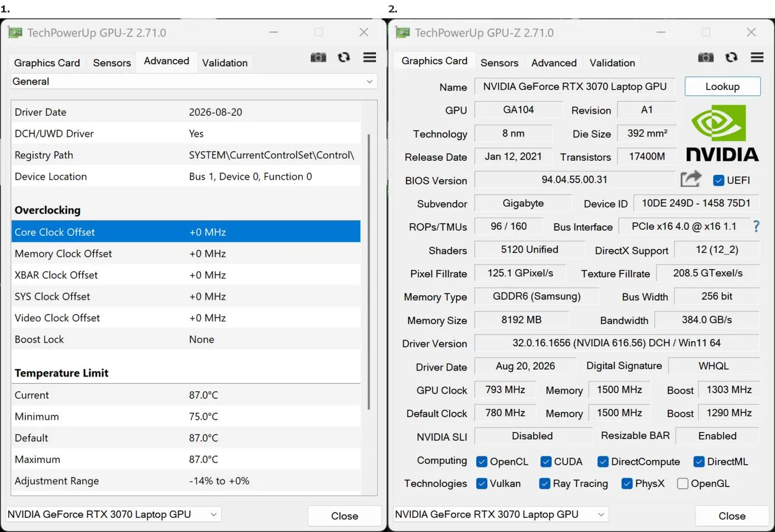Click screenshot camera icon in left Advanced window
Image resolution: width=775 pixels, height=532 pixels.
(x=318, y=57)
